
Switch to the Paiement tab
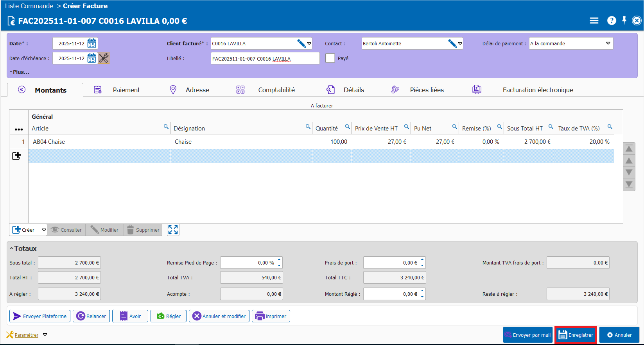pyautogui.click(x=126, y=90)
